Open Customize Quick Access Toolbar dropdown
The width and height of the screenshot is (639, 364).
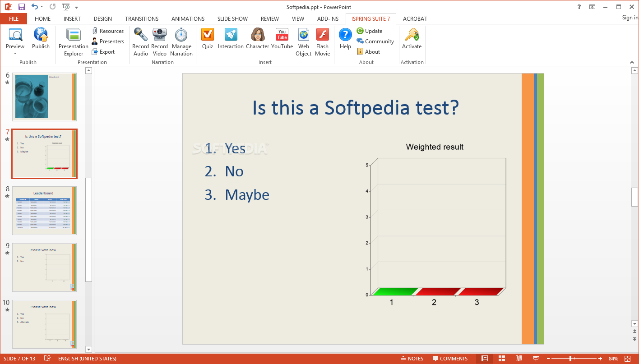[76, 7]
